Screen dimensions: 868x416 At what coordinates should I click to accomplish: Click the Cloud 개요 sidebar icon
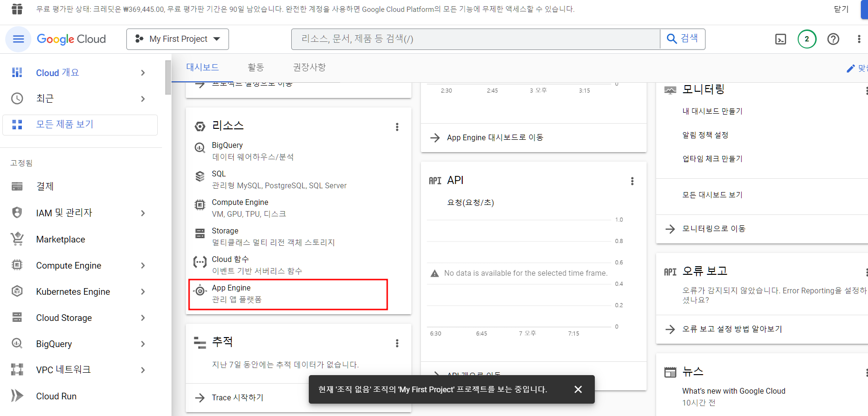pos(17,72)
